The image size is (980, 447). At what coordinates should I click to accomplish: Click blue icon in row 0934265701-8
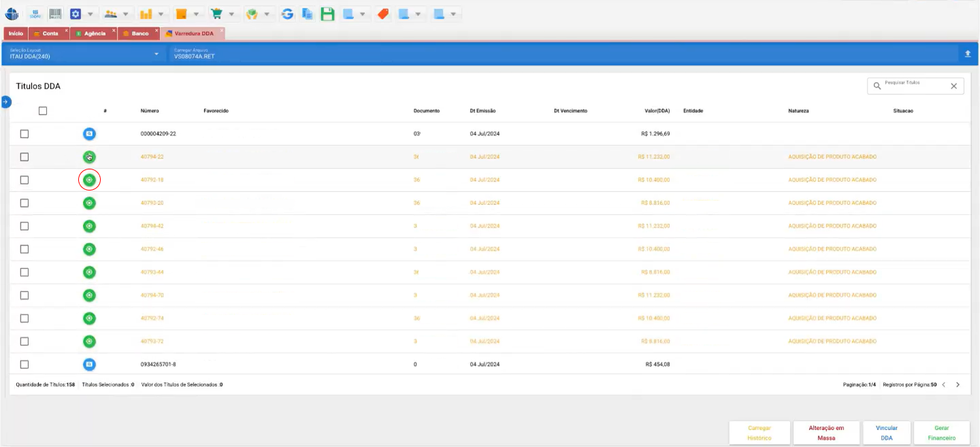(x=89, y=365)
